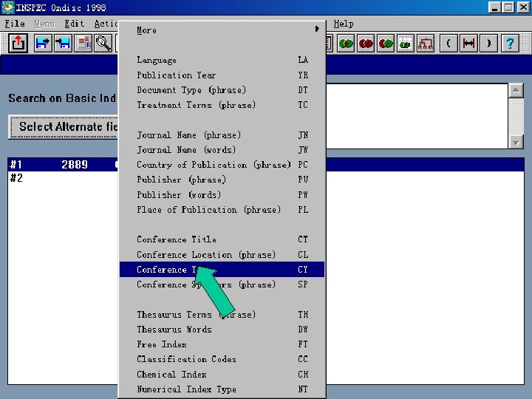
Task: Click the highlighted Conference Year CY item
Action: tap(222, 270)
